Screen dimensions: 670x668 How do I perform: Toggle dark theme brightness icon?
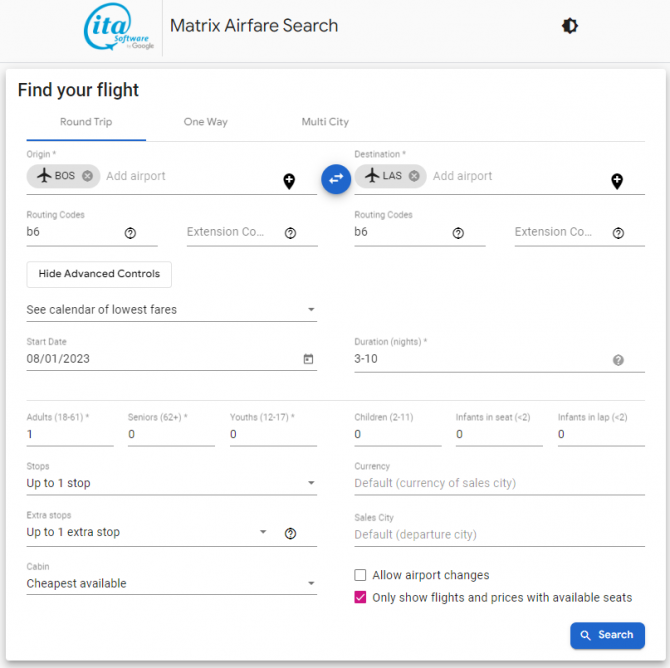point(569,26)
